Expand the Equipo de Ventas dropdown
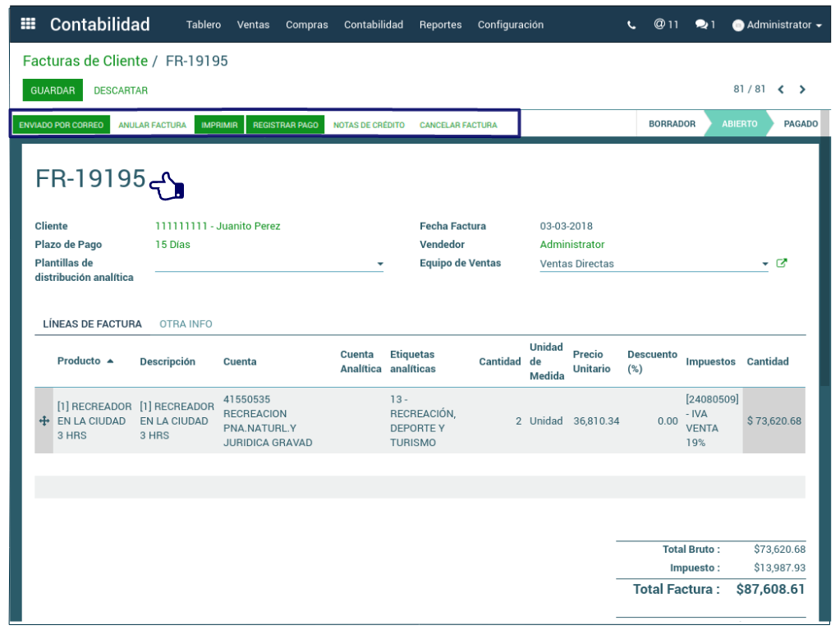Screen dimensions: 840x630 tap(764, 264)
